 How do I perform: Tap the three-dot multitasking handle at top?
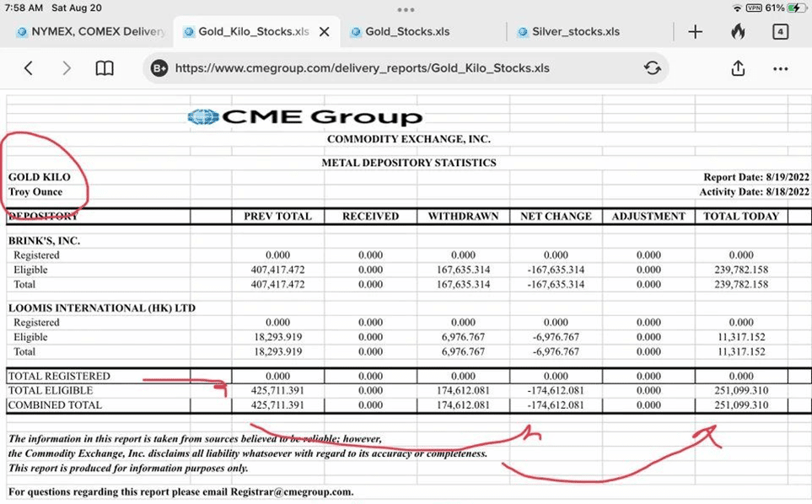(x=406, y=10)
